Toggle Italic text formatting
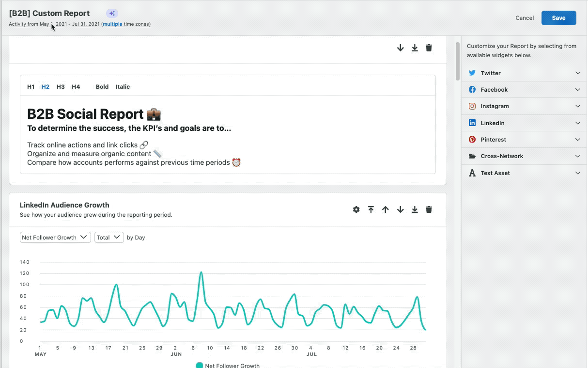This screenshot has width=588, height=368. [123, 87]
